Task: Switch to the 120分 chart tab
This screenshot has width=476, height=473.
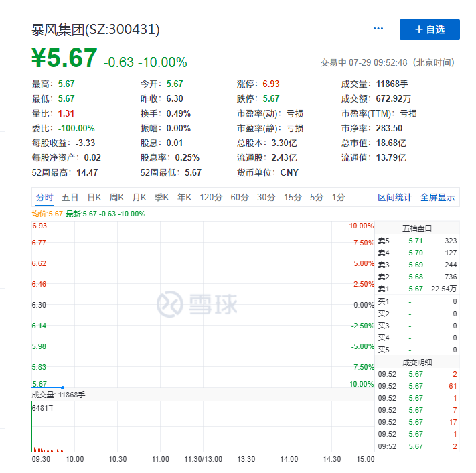Action: tap(211, 197)
